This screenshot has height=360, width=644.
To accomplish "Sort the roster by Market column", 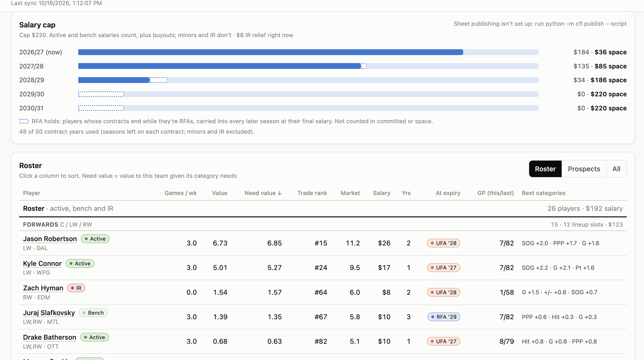I will pos(350,193).
